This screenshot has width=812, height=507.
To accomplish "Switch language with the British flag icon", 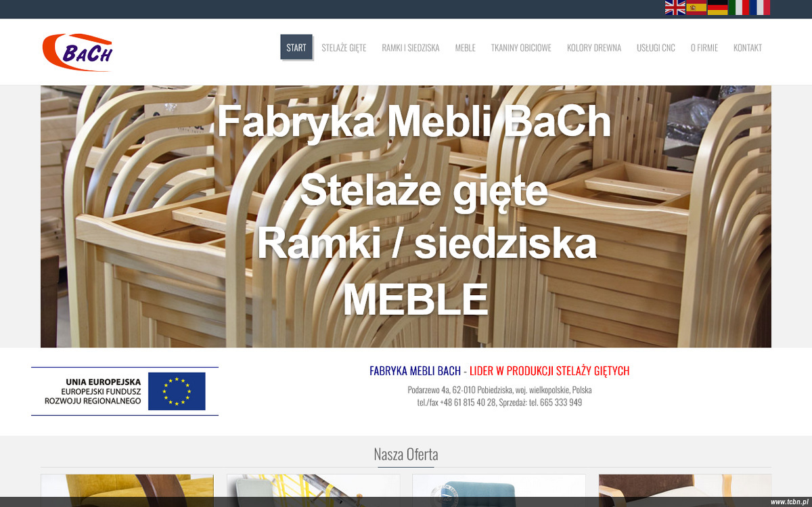I will coord(675,7).
